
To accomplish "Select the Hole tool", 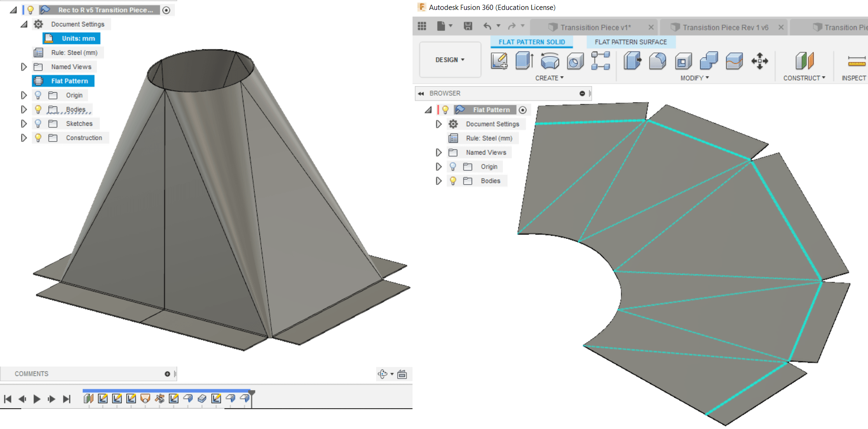I will (575, 61).
